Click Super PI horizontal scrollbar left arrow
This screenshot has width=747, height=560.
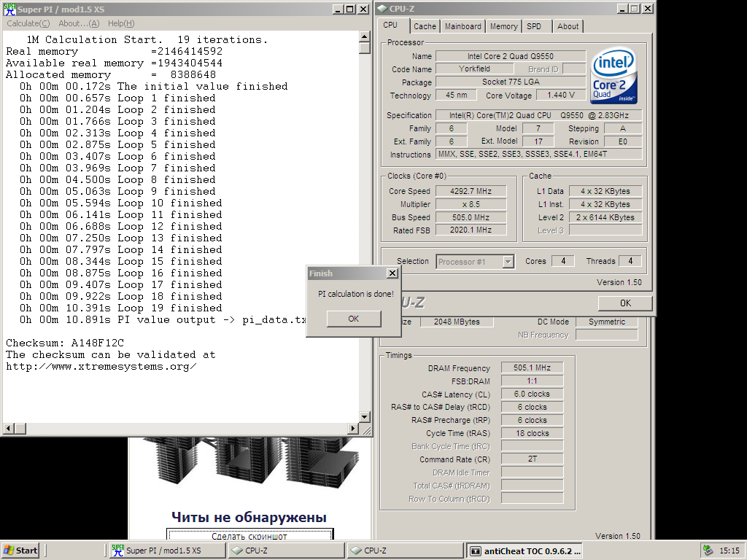coord(9,429)
